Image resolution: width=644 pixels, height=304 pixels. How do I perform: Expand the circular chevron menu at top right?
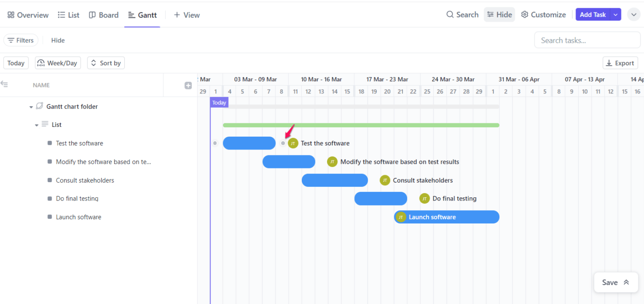tap(634, 15)
